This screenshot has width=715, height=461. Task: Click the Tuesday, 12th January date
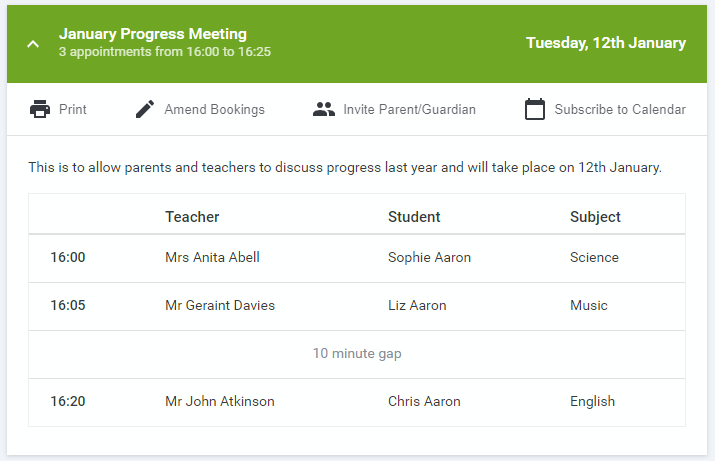(606, 43)
